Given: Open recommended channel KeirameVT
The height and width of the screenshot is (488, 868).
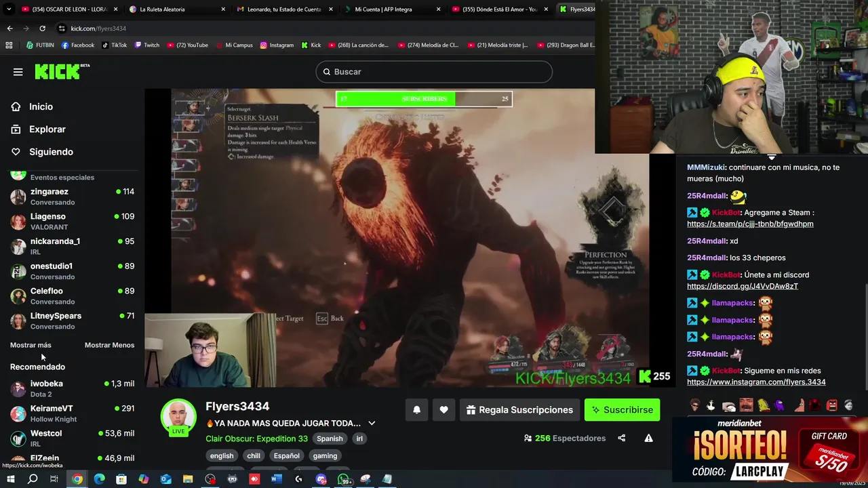Looking at the screenshot, I should point(73,413).
